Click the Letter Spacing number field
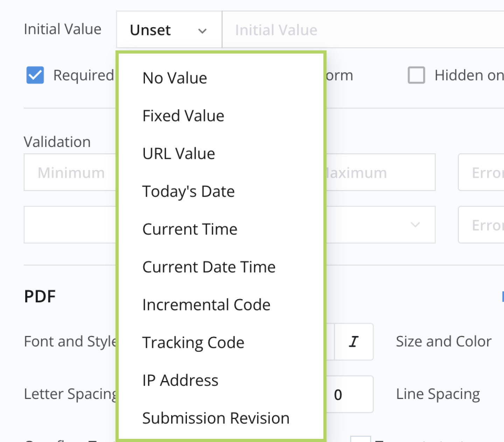This screenshot has width=504, height=442. (x=350, y=394)
